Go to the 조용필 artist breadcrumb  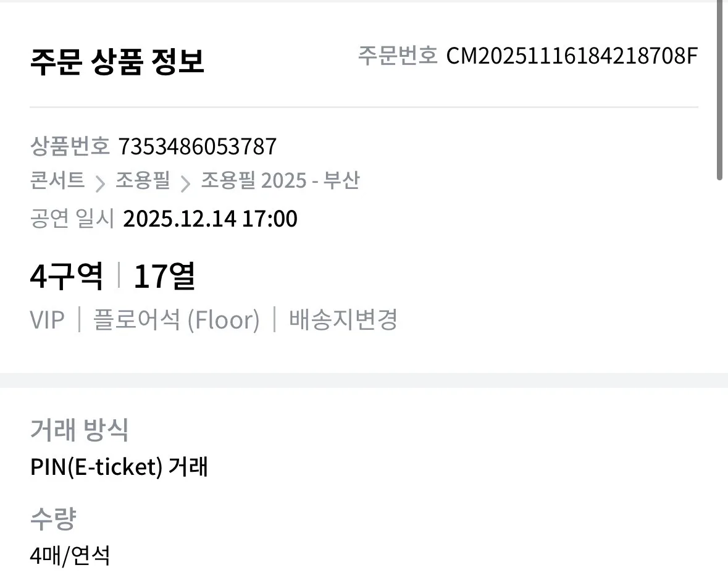tap(143, 181)
